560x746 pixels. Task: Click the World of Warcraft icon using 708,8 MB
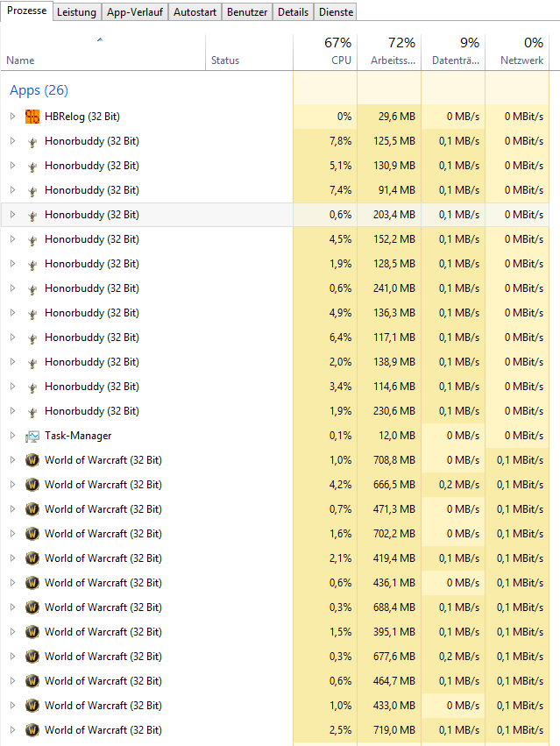[32, 460]
